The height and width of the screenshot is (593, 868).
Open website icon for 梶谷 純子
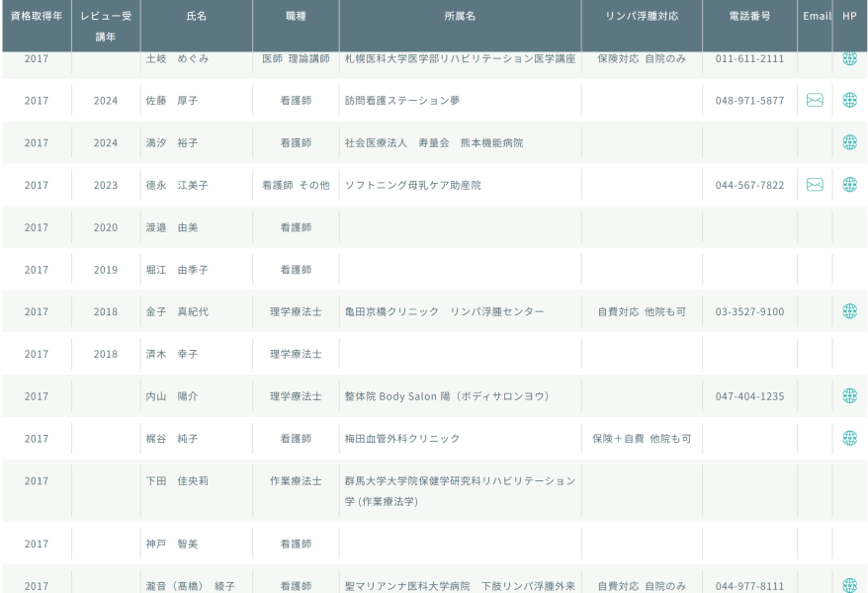pos(849,438)
